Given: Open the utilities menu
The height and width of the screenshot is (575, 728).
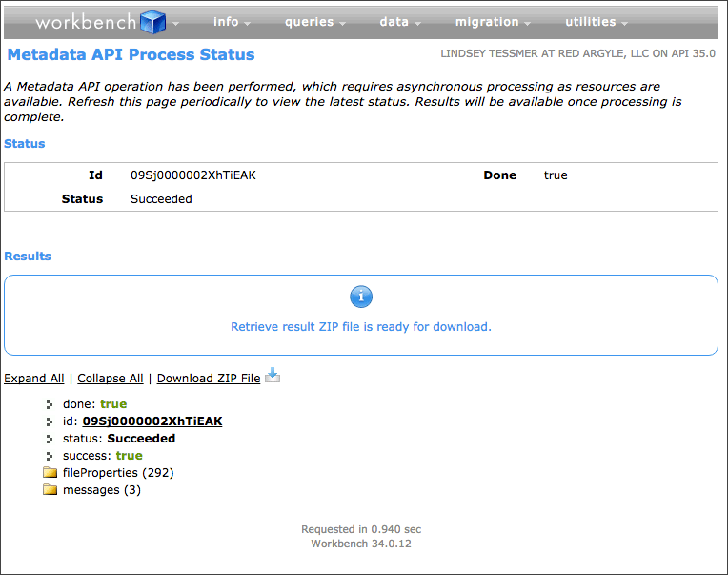Looking at the screenshot, I should tap(597, 22).
